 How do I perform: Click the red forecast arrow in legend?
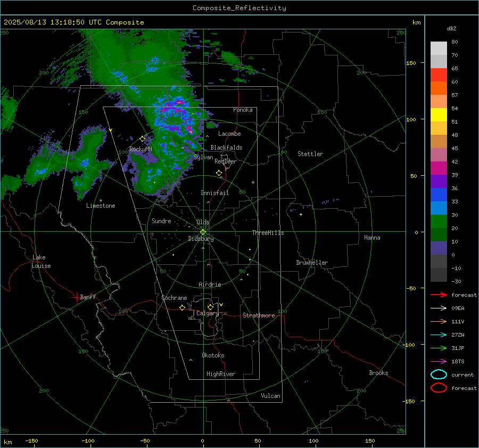[x=439, y=295]
